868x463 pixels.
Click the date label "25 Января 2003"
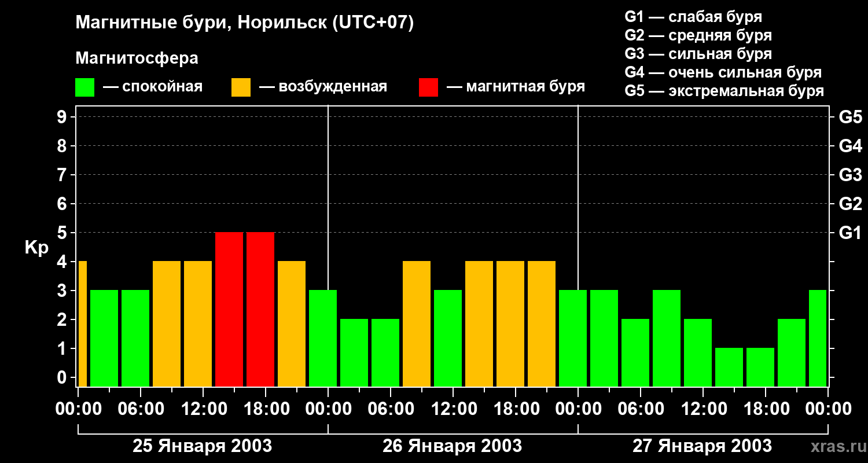tap(203, 446)
